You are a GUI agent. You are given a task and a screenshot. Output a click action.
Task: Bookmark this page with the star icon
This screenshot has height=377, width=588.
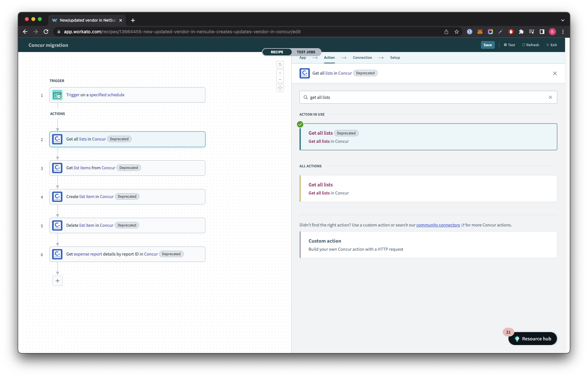coord(457,32)
